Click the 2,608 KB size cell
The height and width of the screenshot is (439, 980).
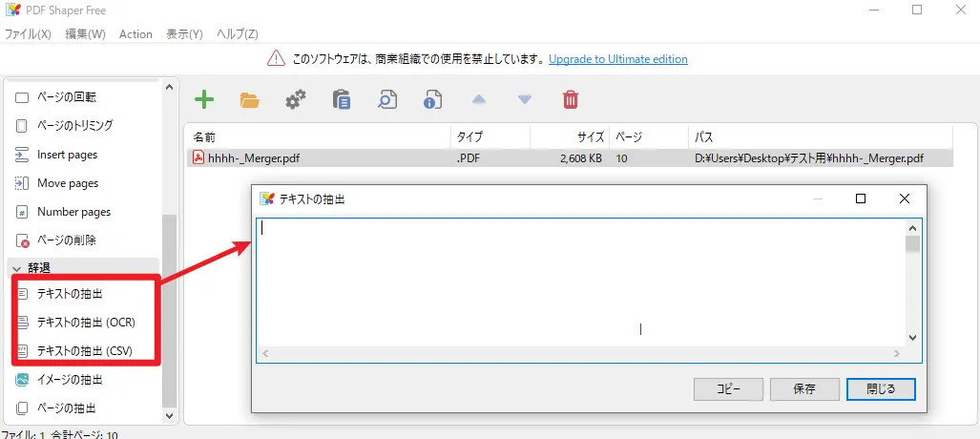click(581, 158)
